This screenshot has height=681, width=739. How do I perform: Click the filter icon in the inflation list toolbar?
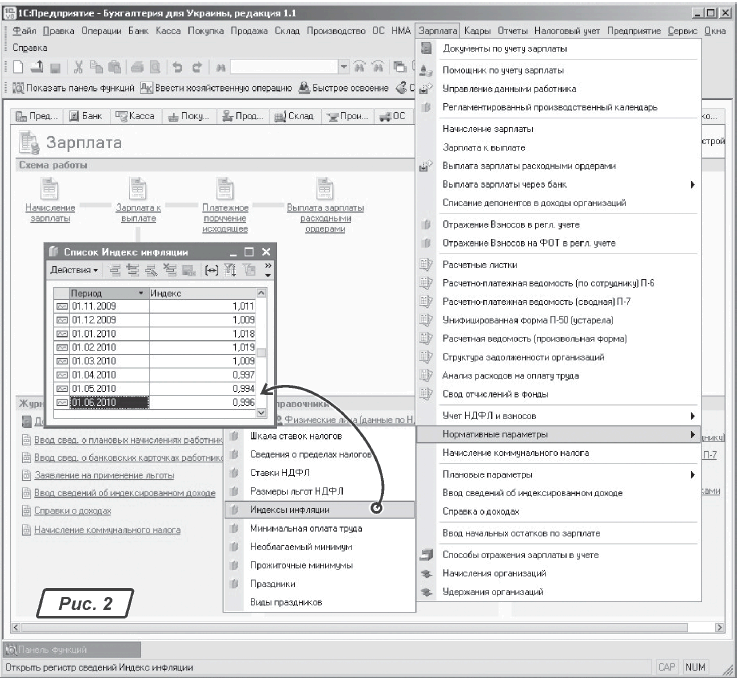pyautogui.click(x=231, y=270)
